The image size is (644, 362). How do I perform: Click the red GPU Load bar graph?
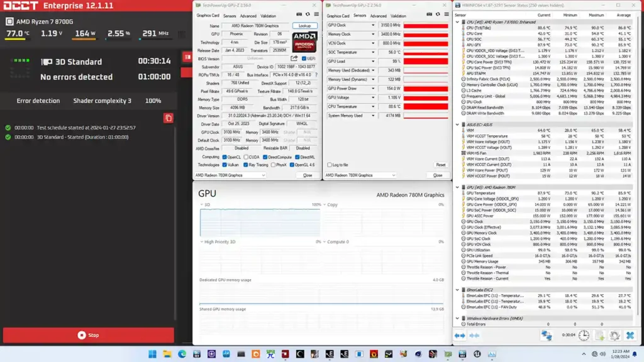coord(425,61)
